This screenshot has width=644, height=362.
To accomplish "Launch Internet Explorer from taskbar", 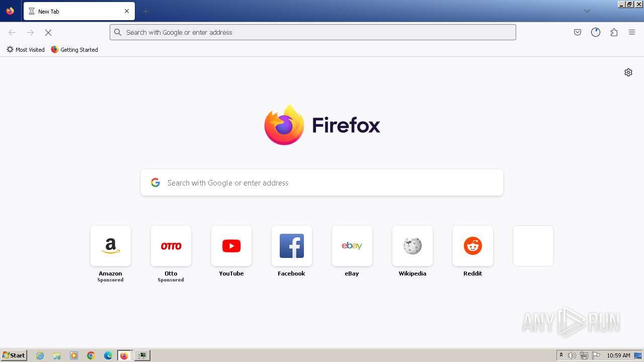I will click(x=40, y=355).
